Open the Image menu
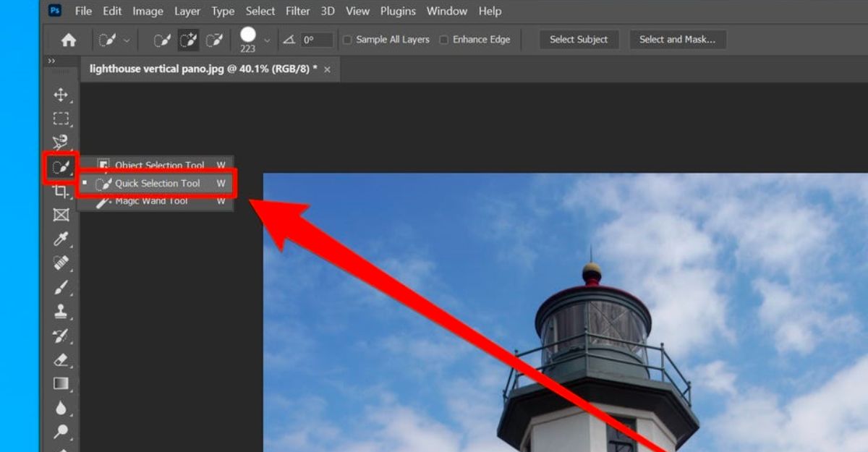Image resolution: width=868 pixels, height=452 pixels. [148, 11]
